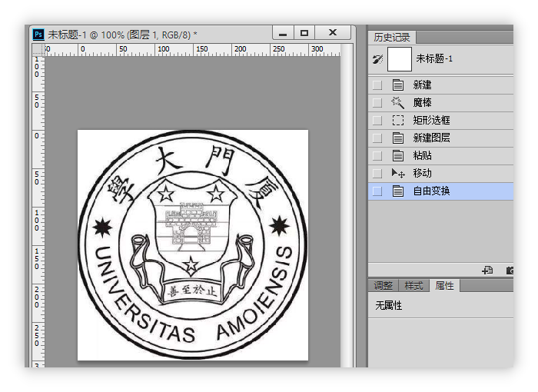The image size is (538, 392).
Task: Click the 矩形选框 marquee history icon
Action: point(397,120)
